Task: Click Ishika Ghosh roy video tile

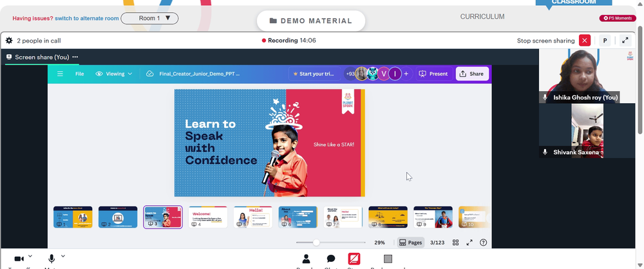Action: tap(587, 76)
